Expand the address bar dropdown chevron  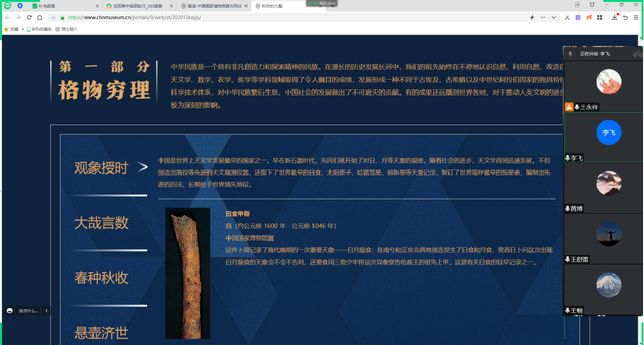point(554,18)
